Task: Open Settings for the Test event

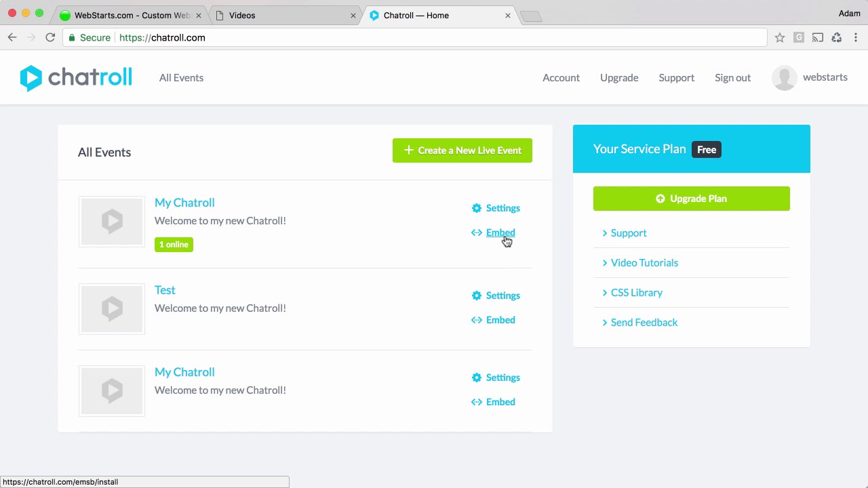Action: [503, 296]
